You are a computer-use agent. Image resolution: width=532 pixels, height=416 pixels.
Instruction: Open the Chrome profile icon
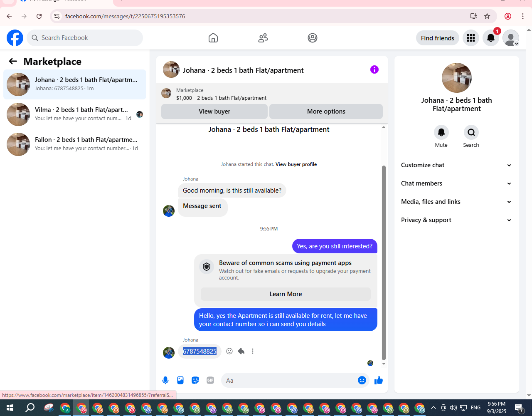[508, 16]
